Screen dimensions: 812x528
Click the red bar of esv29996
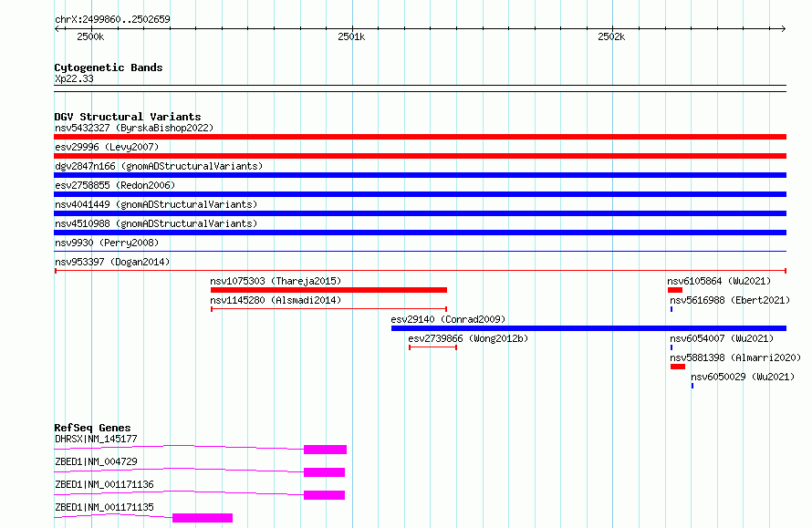[420, 156]
